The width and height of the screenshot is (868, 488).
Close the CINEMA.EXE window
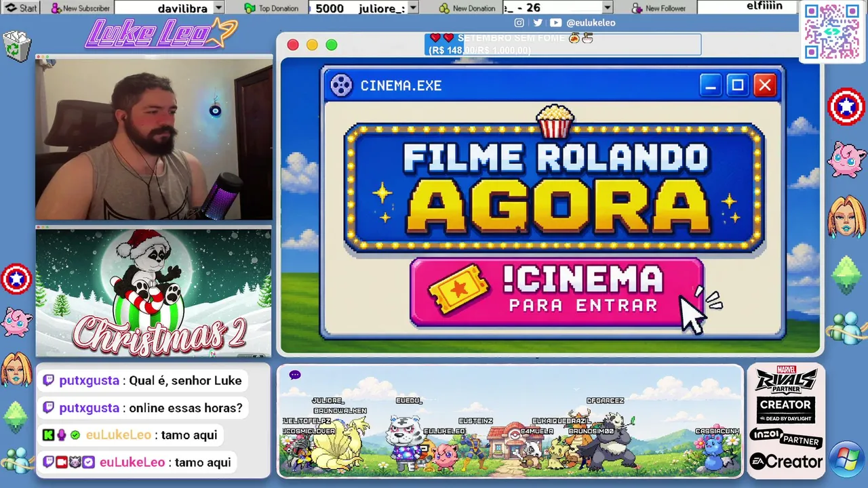pyautogui.click(x=765, y=85)
